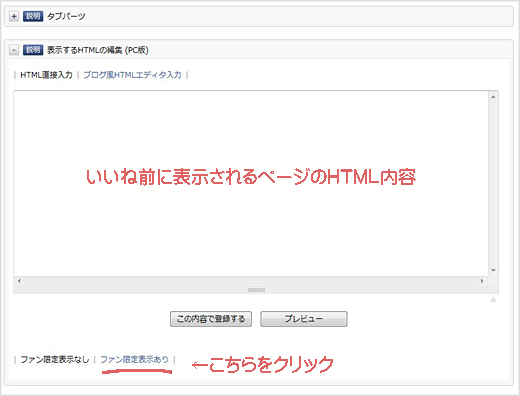The image size is (520, 396).
Task: Click the text area resize grip bar
Action: pos(256,290)
